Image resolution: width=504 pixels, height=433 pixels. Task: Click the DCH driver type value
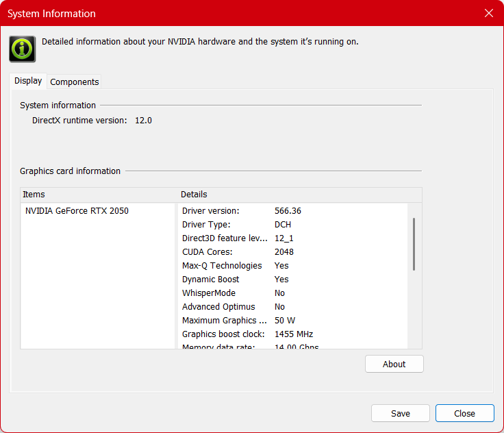pos(283,225)
